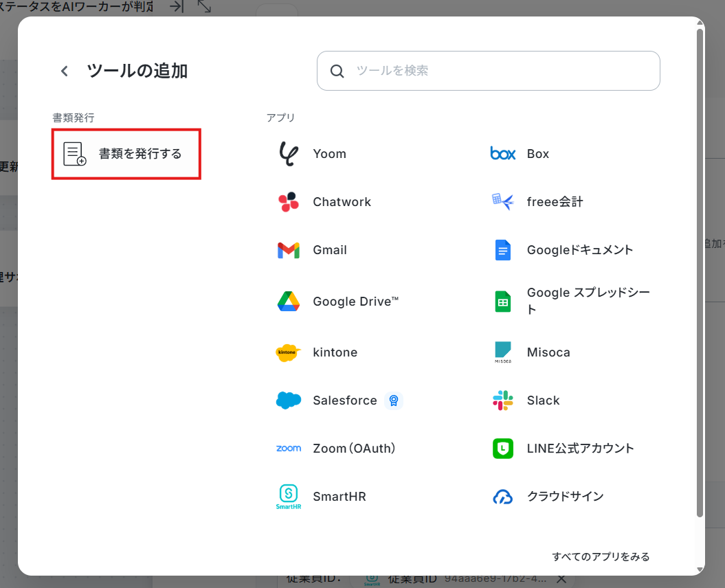
Task: Click the back chevron beside ツールの追加
Action: [x=65, y=71]
